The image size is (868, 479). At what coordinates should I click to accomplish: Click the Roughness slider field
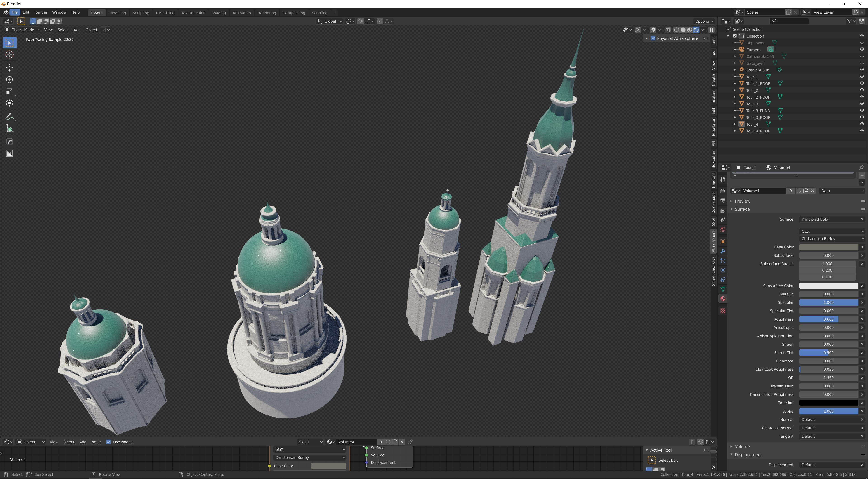(828, 319)
